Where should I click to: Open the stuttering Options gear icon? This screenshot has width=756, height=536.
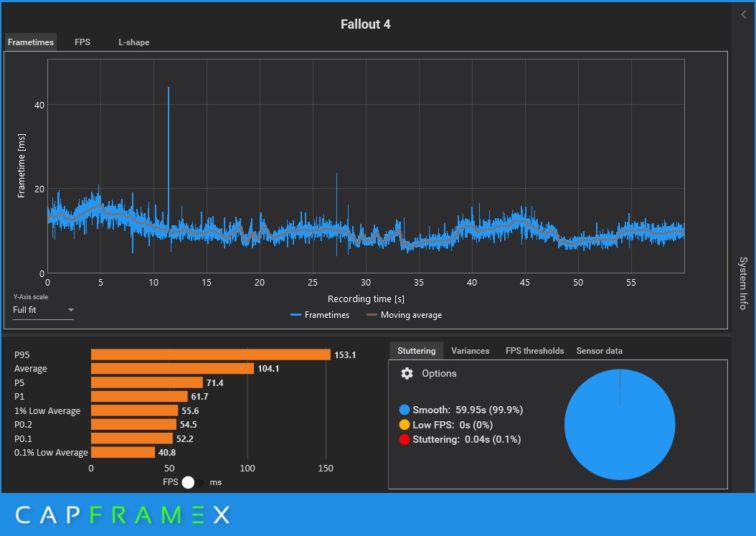pyautogui.click(x=407, y=373)
